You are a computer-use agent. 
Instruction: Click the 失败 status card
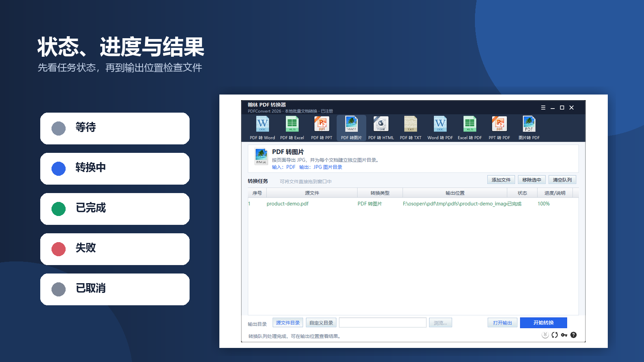(x=115, y=249)
